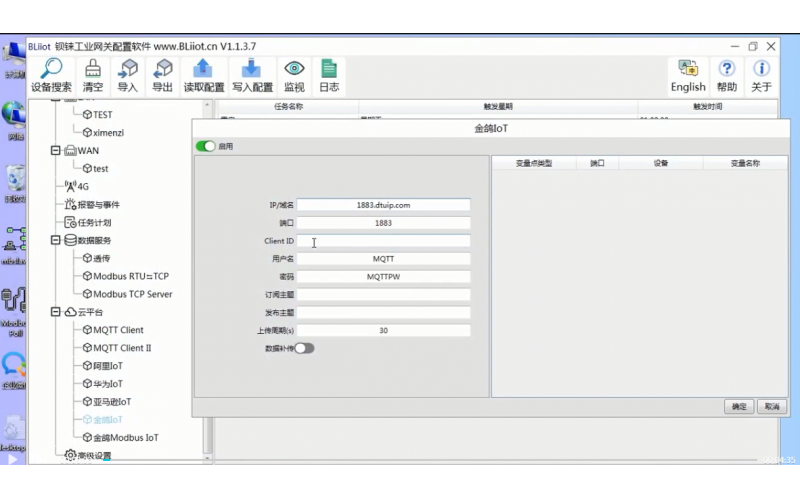Screen dimensions: 800x500
Task: Click 写入配置 write configuration icon
Action: click(252, 69)
